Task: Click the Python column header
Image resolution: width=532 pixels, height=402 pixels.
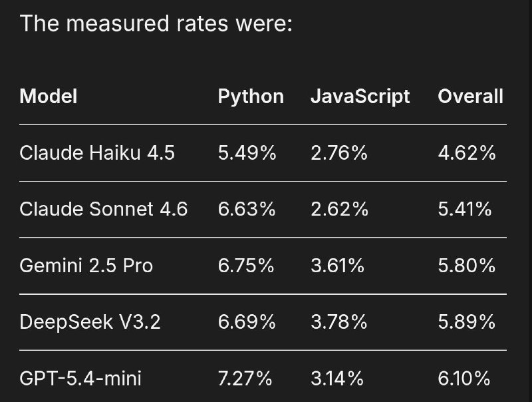Action: click(251, 97)
